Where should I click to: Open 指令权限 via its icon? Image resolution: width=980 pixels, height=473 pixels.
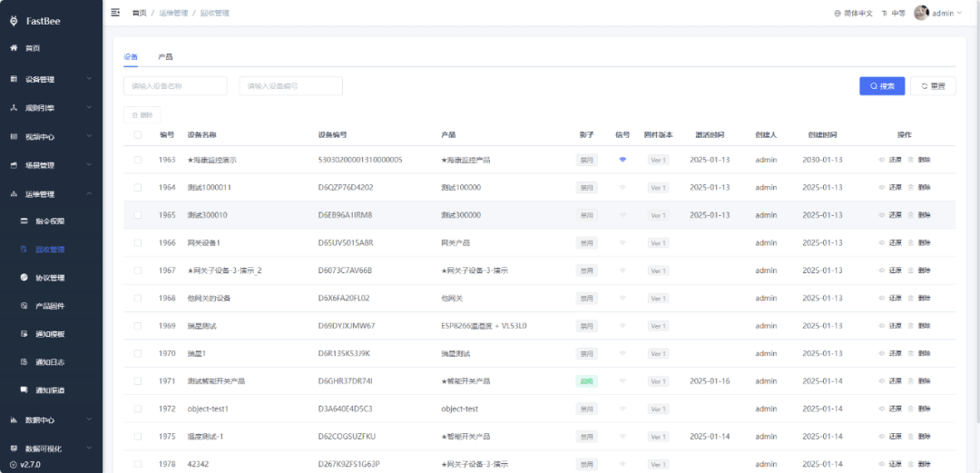(x=24, y=221)
